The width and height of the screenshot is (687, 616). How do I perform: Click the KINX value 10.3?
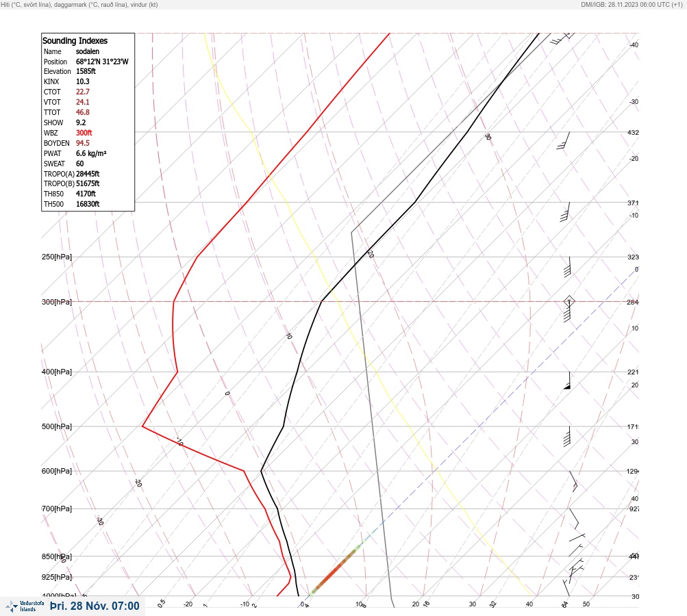point(83,81)
